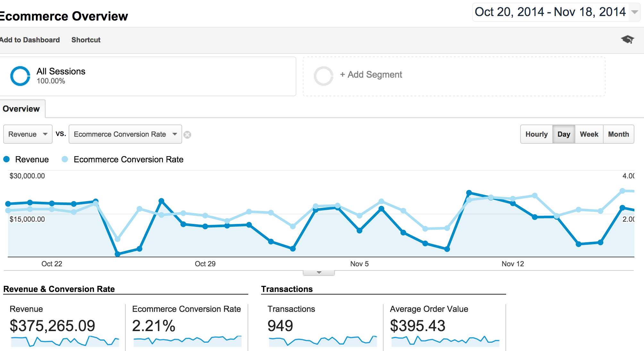The width and height of the screenshot is (644, 351).
Task: Switch chart granularity to Week
Action: (x=589, y=134)
